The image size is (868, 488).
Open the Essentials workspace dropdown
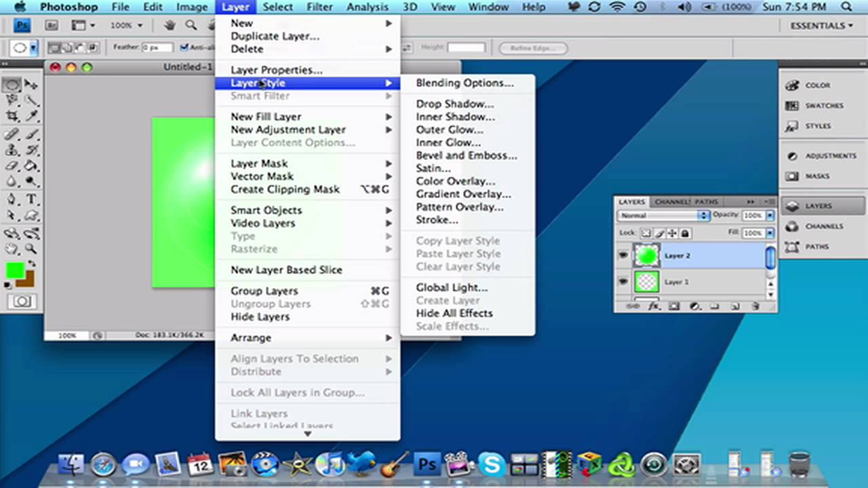click(x=821, y=26)
